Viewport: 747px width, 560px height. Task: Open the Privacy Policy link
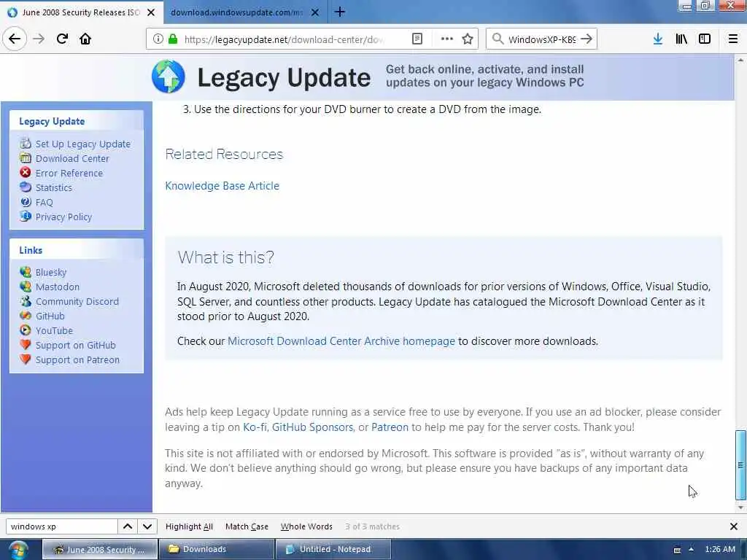[64, 217]
